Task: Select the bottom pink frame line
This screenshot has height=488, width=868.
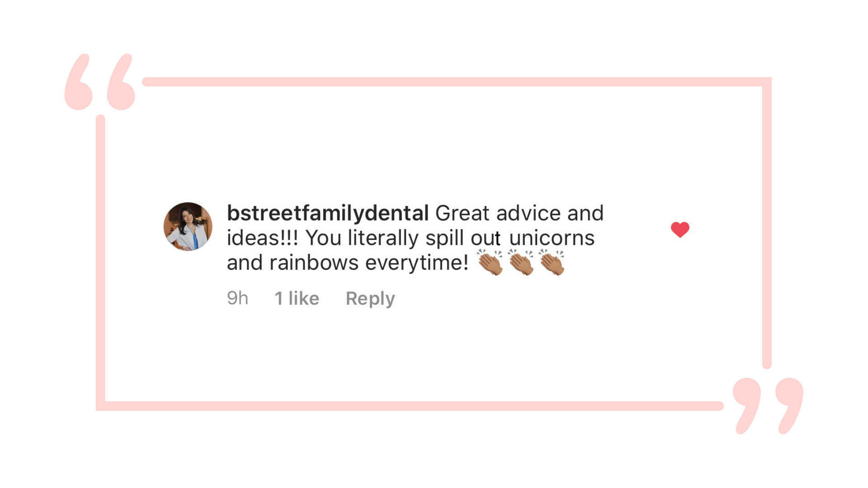Action: pos(410,406)
